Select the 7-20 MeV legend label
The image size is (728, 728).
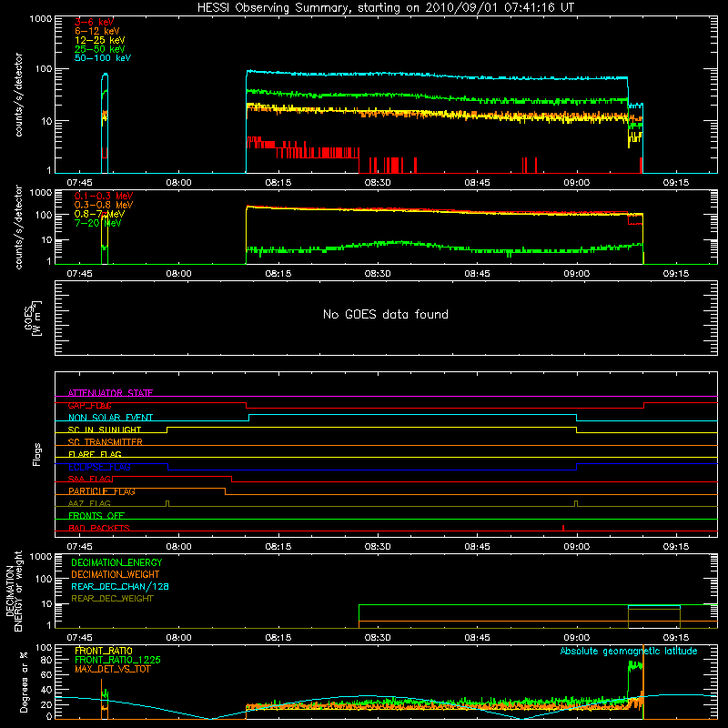coord(98,223)
